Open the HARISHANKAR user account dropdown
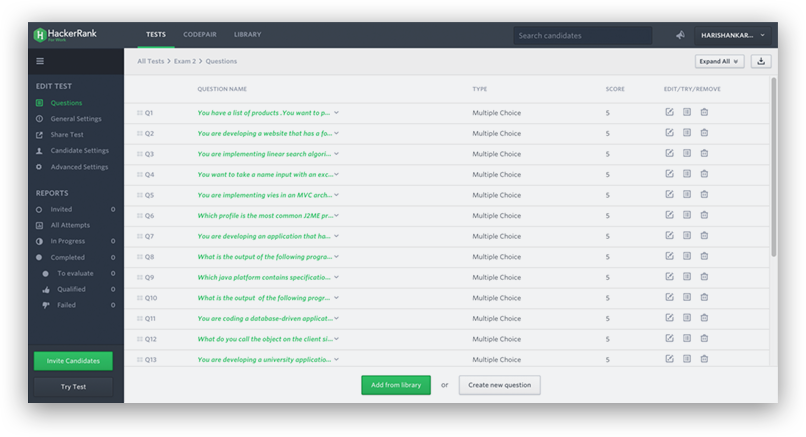 pos(732,35)
